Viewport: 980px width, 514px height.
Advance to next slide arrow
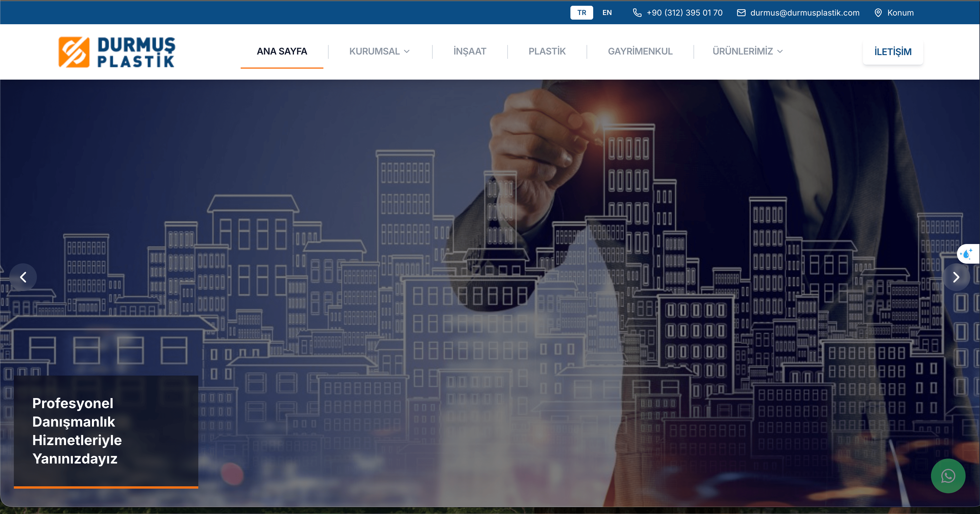point(956,277)
